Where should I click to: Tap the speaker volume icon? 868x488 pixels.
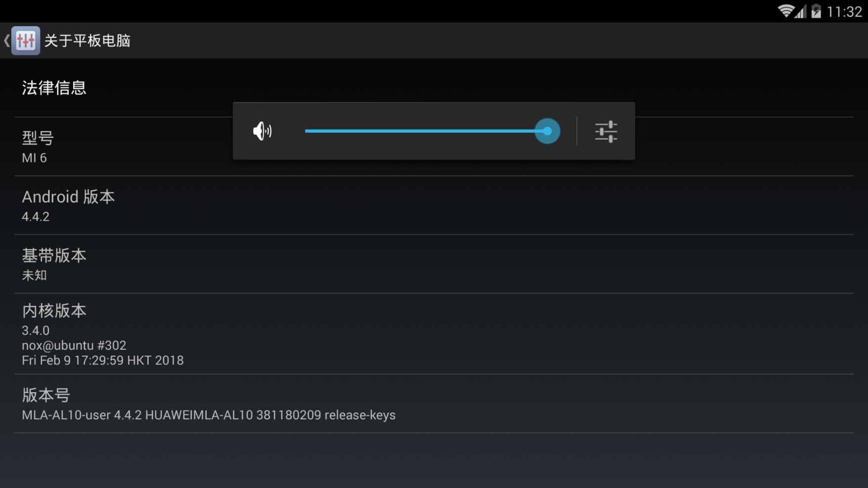[262, 131]
